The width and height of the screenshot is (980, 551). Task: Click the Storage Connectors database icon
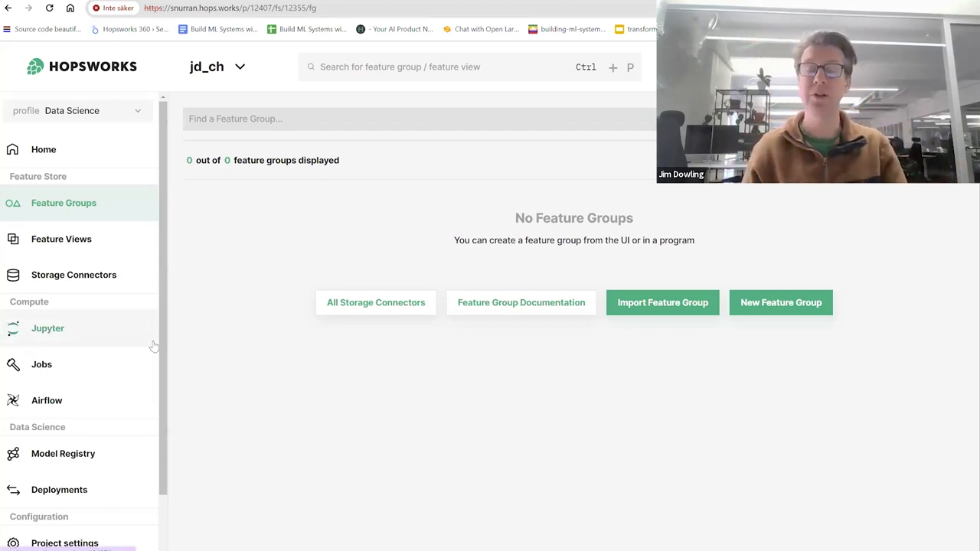[x=13, y=275]
